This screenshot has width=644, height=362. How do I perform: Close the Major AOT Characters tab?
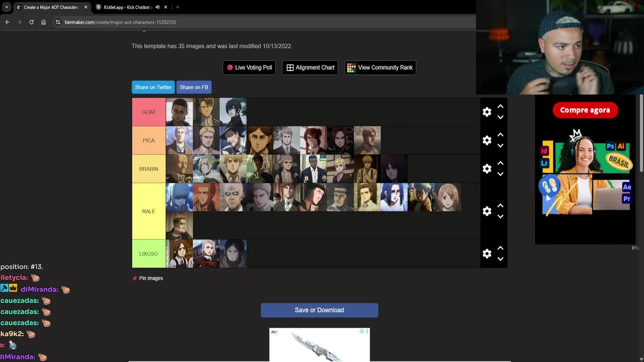(x=86, y=7)
